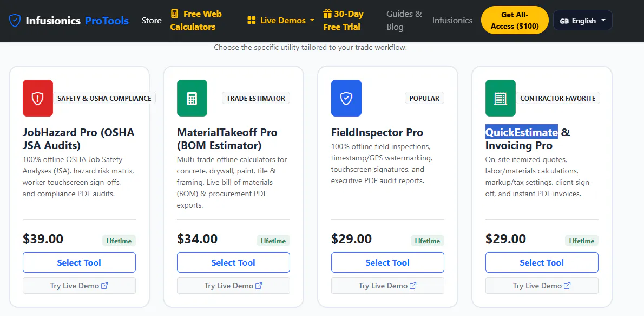The image size is (644, 316).
Task: Click the blue FieldInspector Pro shield-check icon
Action: (346, 98)
